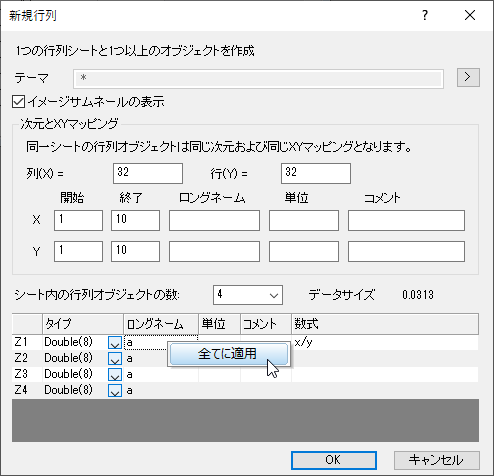Select the Z2 long name cell

(145, 358)
